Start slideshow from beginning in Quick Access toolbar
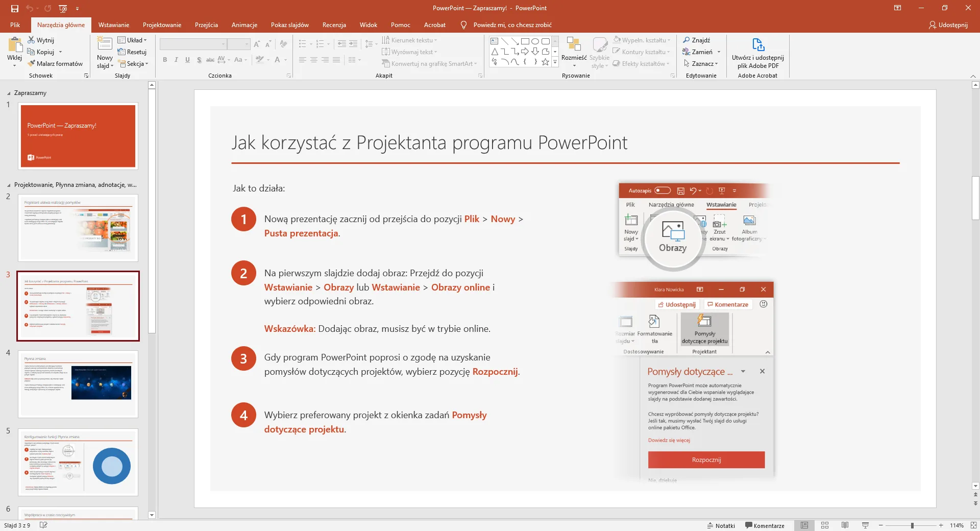Image resolution: width=980 pixels, height=531 pixels. [63, 8]
